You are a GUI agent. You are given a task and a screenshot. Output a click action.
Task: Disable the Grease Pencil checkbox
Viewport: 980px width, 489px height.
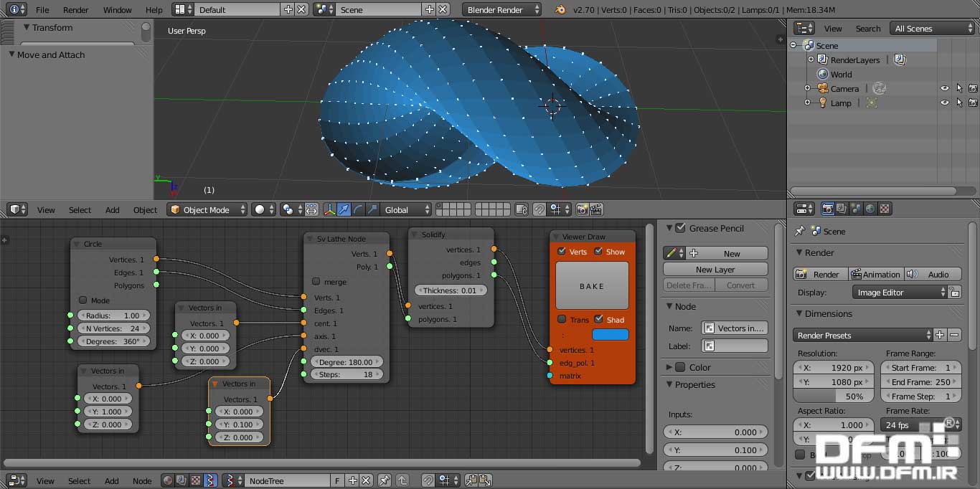coord(681,228)
